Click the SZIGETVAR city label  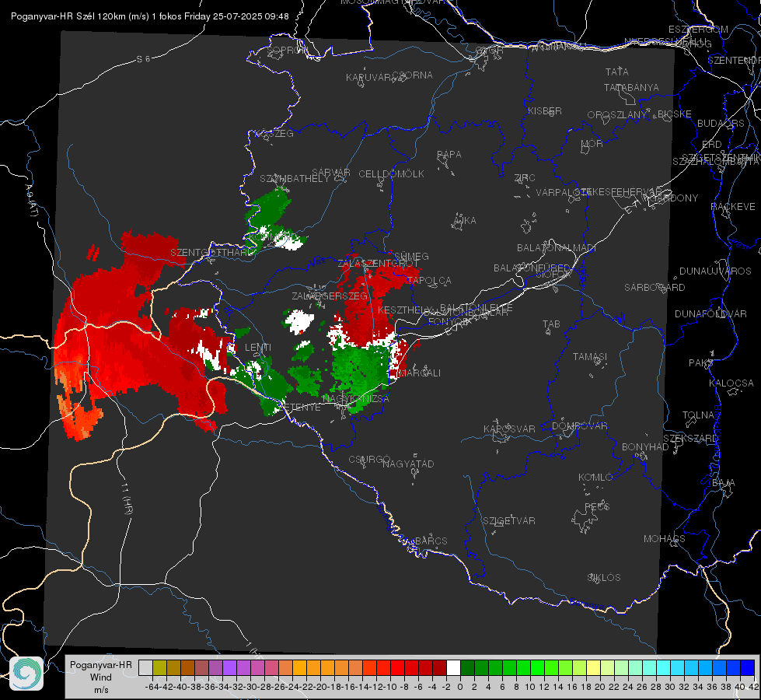[509, 521]
